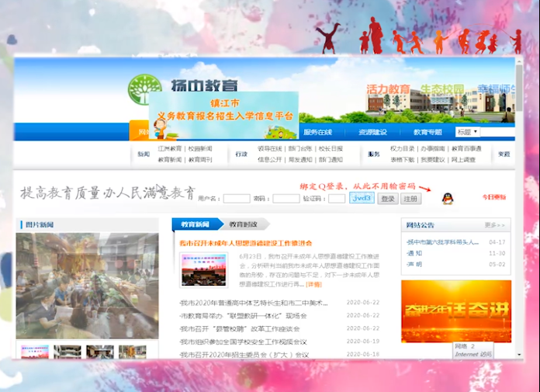The height and width of the screenshot is (392, 540).
Task: Open the 教育新闻 sub-navigation link
Action: click(169, 160)
